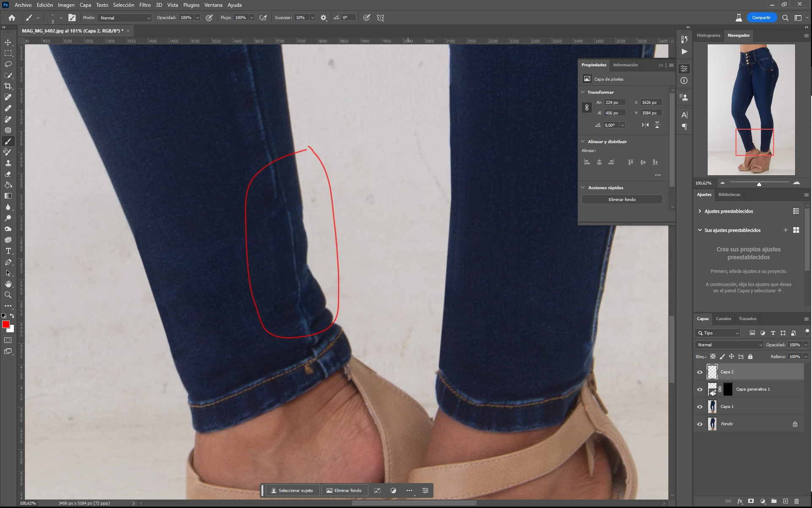The width and height of the screenshot is (812, 508).
Task: Open the Filtro menu
Action: [145, 5]
